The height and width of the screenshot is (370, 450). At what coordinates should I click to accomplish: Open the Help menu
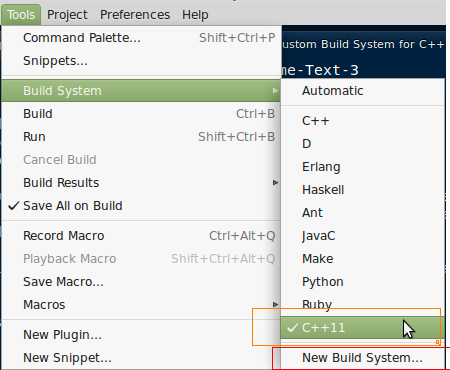tap(195, 15)
